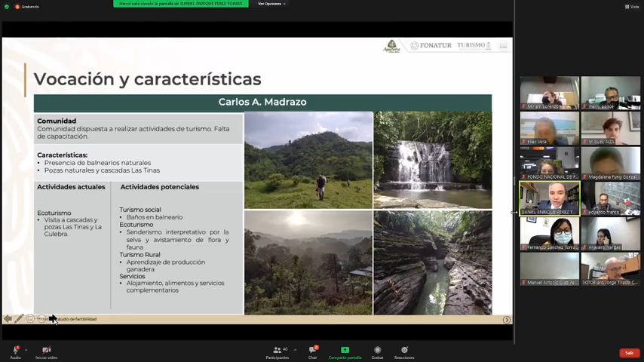Viewport: 644px width, 362px height.
Task: Click Actividades potenciales heading
Action: [x=159, y=187]
